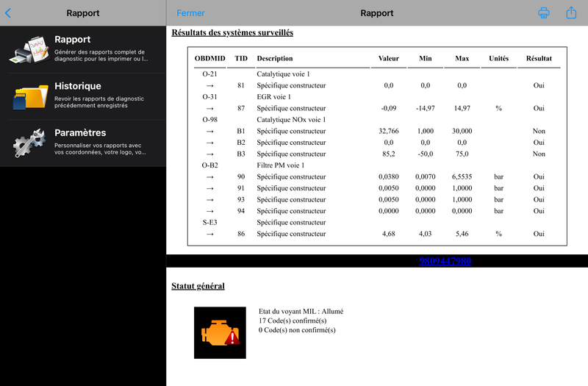The height and width of the screenshot is (386, 588).
Task: Print the report using printer icon
Action: pos(543,12)
